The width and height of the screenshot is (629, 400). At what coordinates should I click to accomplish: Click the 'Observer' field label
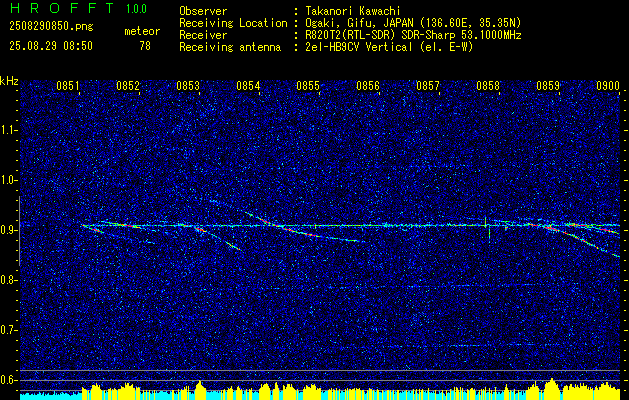click(203, 11)
